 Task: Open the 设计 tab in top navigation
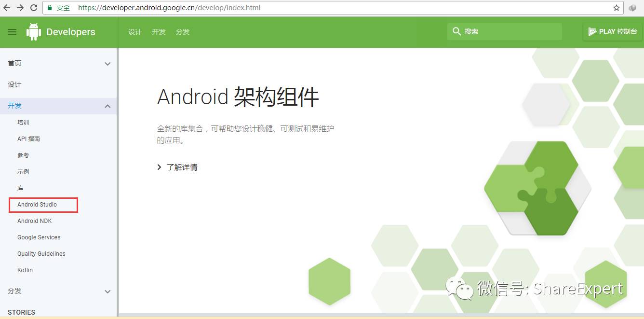135,32
